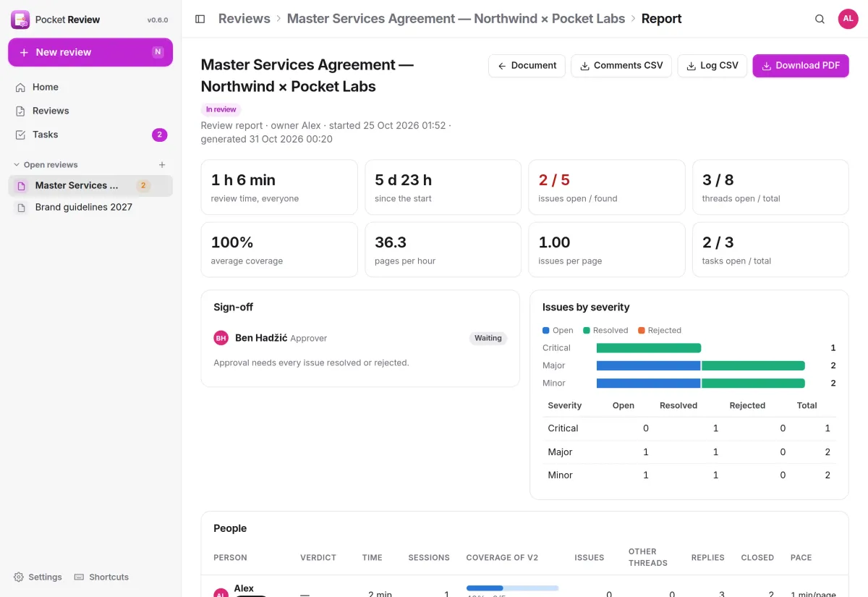This screenshot has width=868, height=597.
Task: Open the AL user avatar menu
Action: coord(848,19)
